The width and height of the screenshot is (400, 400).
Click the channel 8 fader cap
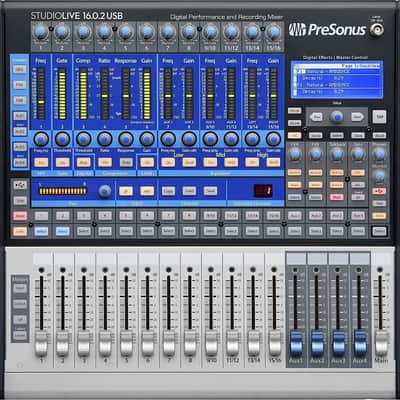tap(189, 344)
